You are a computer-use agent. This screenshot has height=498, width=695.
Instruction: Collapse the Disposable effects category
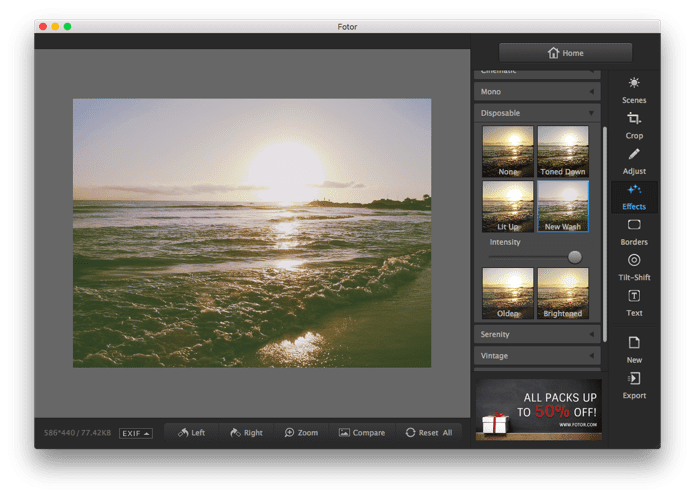(x=537, y=113)
